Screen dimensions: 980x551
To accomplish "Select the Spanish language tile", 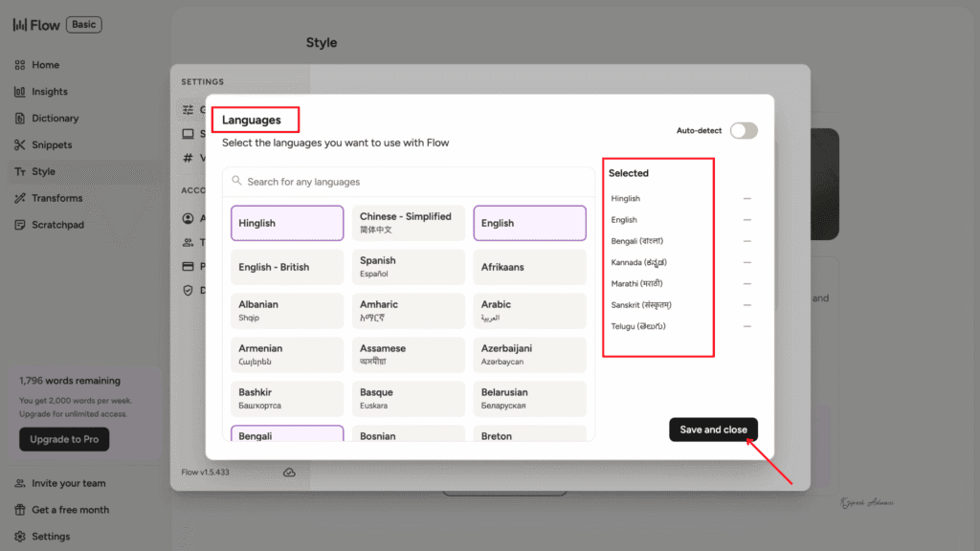I will tap(408, 267).
